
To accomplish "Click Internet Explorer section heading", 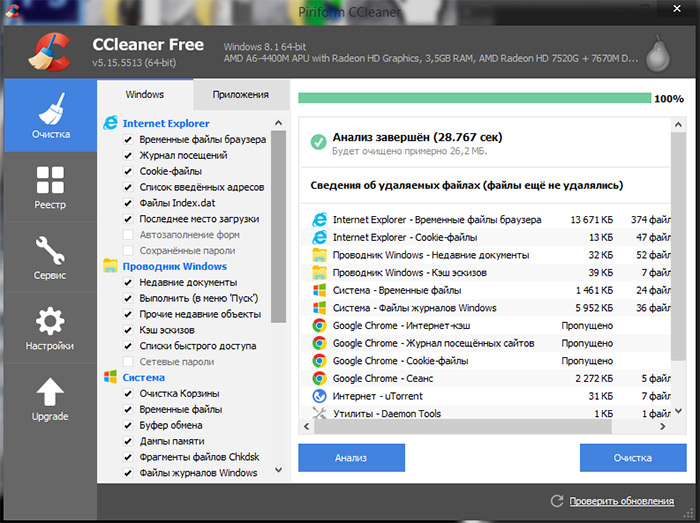I will point(166,123).
